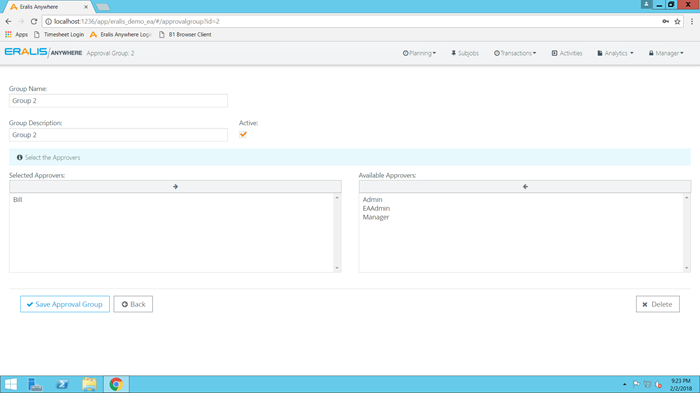
Task: Open the saved password key icon
Action: click(x=665, y=21)
